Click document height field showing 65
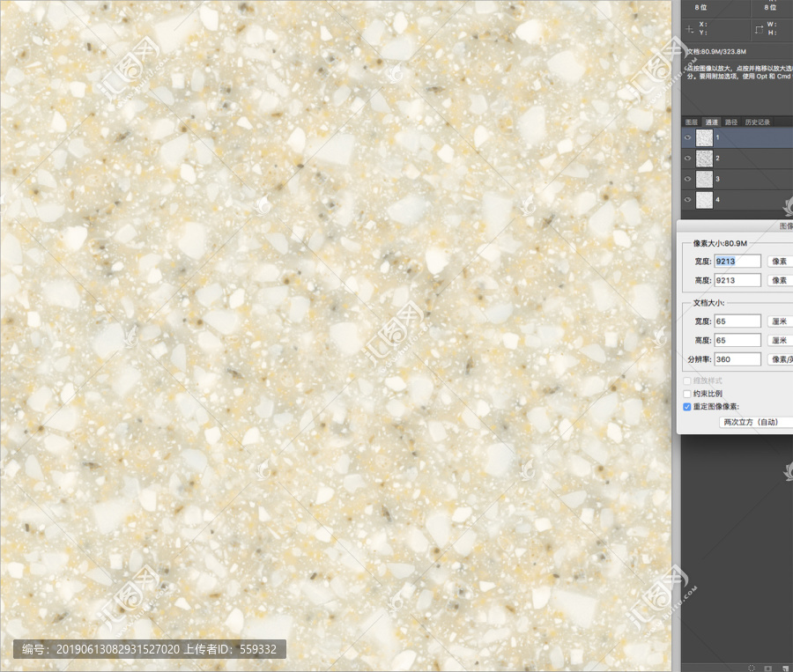Viewport: 793px width, 672px height. tap(737, 340)
